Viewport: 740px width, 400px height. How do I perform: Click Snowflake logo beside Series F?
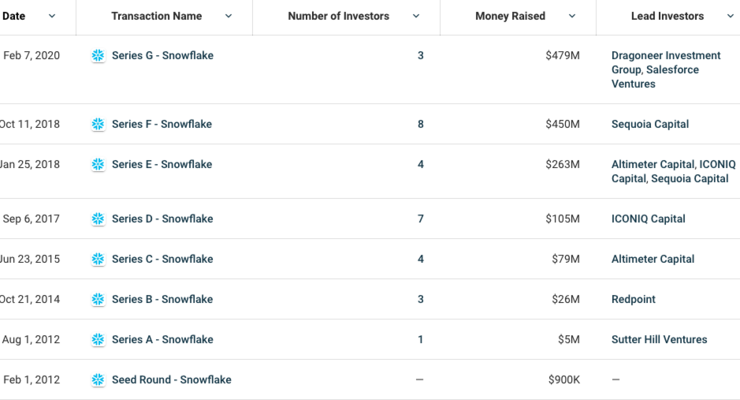click(x=98, y=124)
